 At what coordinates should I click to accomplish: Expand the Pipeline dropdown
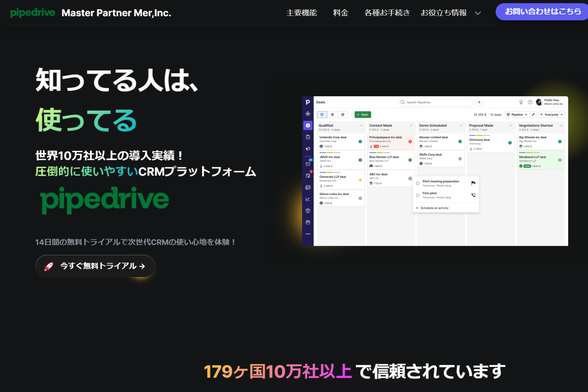pyautogui.click(x=517, y=115)
